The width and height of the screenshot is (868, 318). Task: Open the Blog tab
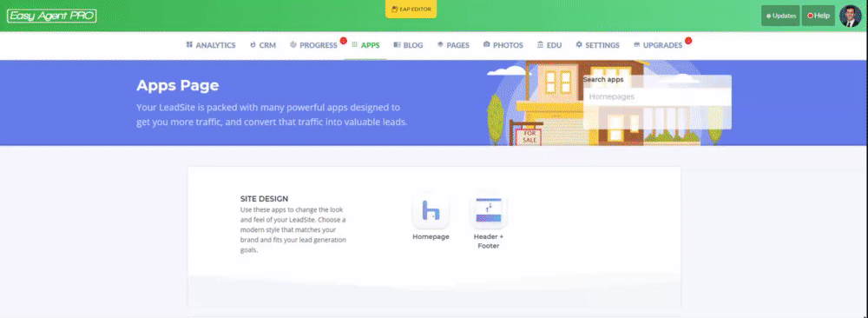[x=409, y=45]
